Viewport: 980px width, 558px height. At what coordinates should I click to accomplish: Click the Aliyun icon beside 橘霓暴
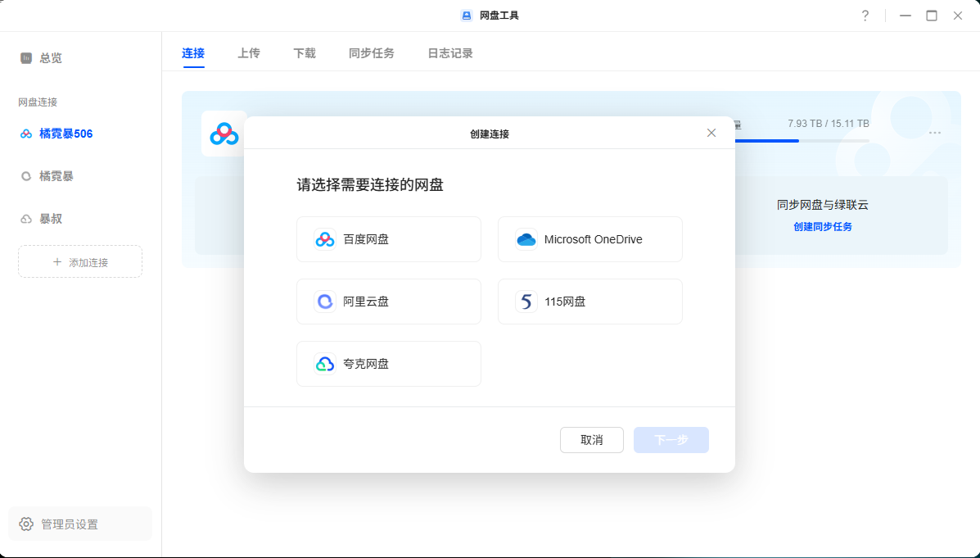click(25, 176)
